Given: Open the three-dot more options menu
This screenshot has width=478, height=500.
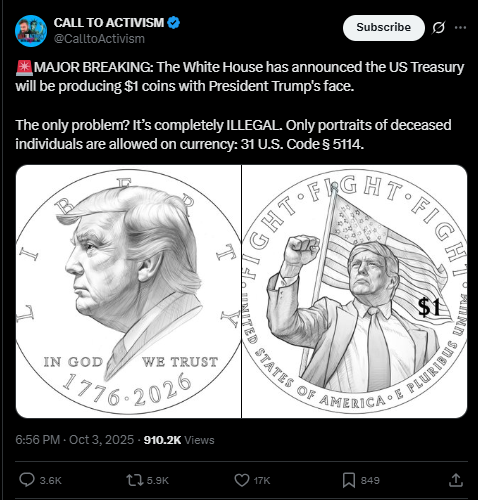Looking at the screenshot, I should point(460,28).
